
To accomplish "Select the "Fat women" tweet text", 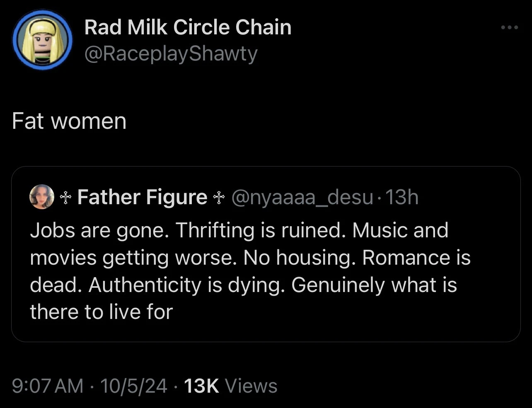I will tap(69, 121).
